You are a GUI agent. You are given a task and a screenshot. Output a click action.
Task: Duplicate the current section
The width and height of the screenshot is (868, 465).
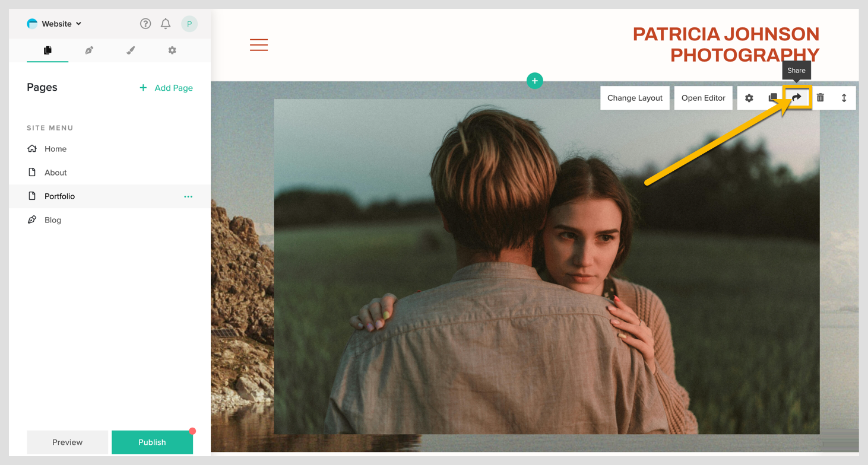coord(772,98)
